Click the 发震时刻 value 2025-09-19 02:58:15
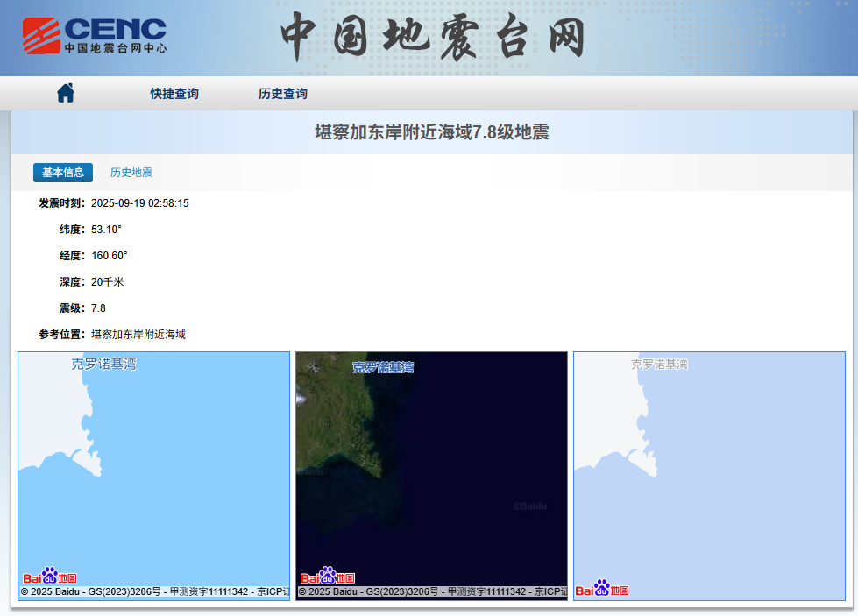 pyautogui.click(x=140, y=203)
